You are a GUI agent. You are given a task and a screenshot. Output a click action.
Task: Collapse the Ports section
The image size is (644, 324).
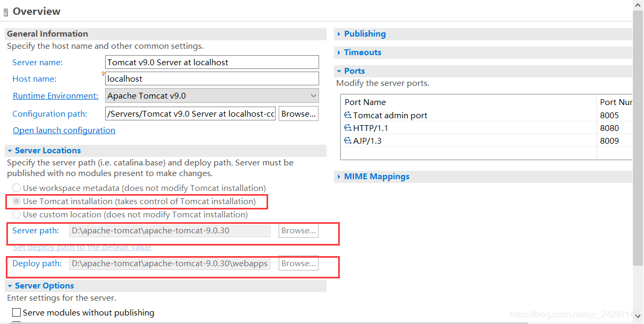pos(339,71)
